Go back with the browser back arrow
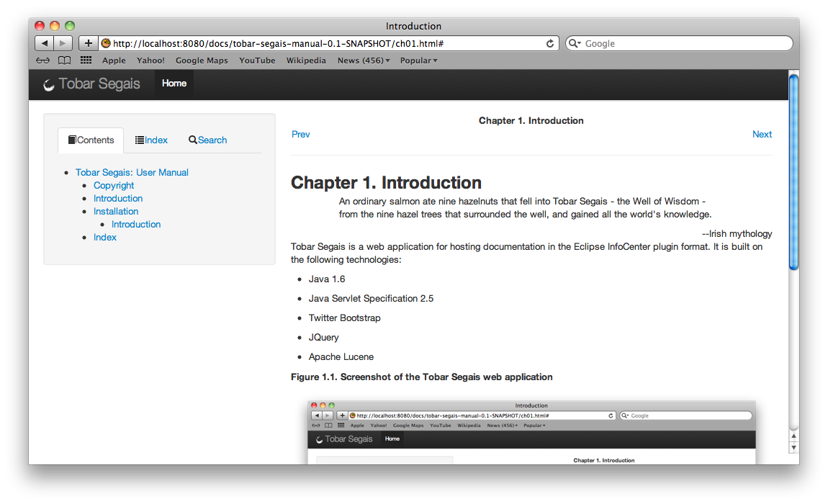Screen dimensions: 828x504 (x=45, y=43)
